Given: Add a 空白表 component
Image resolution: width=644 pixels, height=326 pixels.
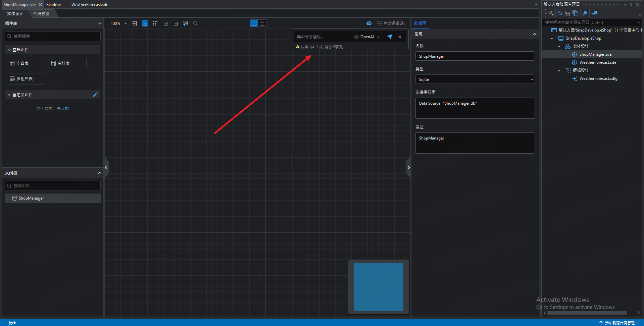Looking at the screenshot, I should (26, 63).
